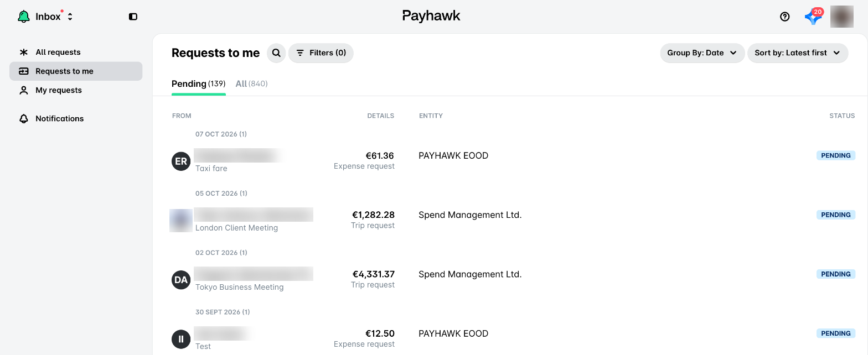Click the green Inbox bell icon
Viewport: 868px width, 355px height.
coord(24,17)
